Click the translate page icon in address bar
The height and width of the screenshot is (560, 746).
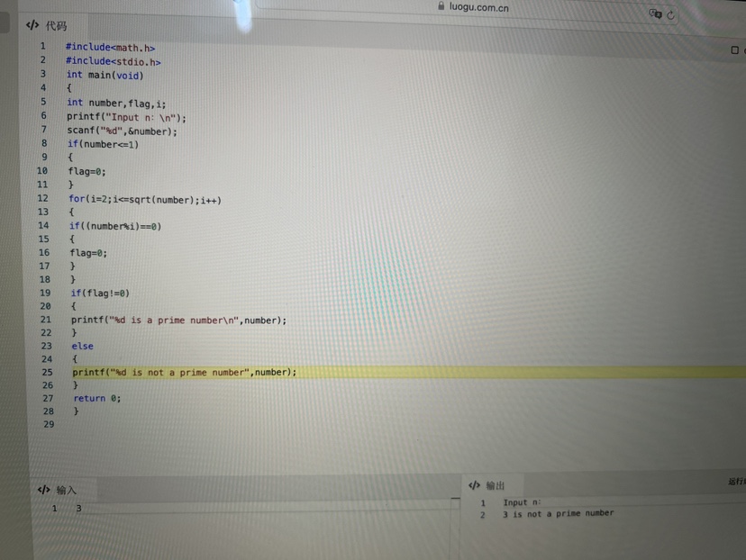coord(655,14)
